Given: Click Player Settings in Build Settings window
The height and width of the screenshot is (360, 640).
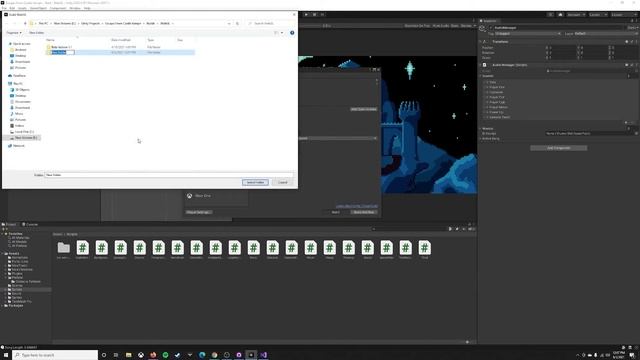Looking at the screenshot, I should coord(198,212).
